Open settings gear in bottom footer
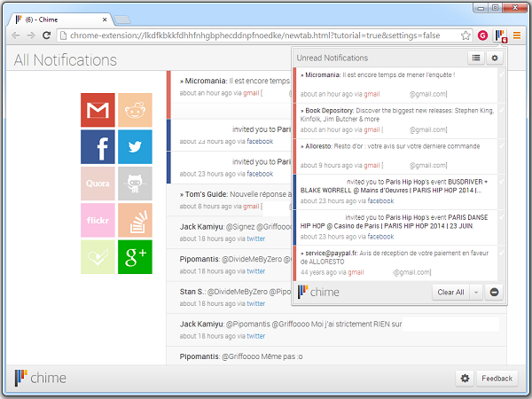The width and height of the screenshot is (532, 399). coord(465,379)
